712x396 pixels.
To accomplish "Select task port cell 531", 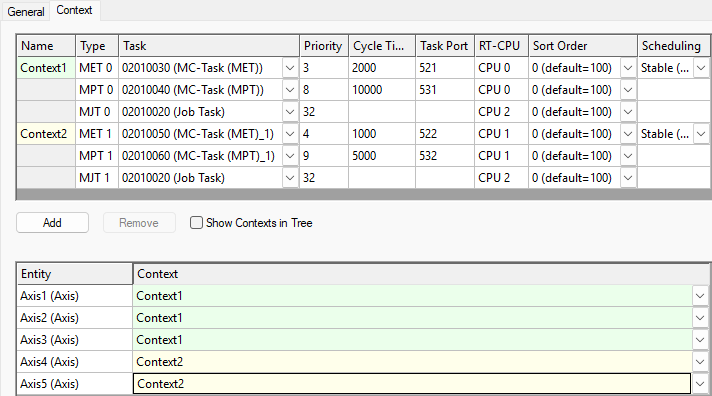I will [445, 90].
